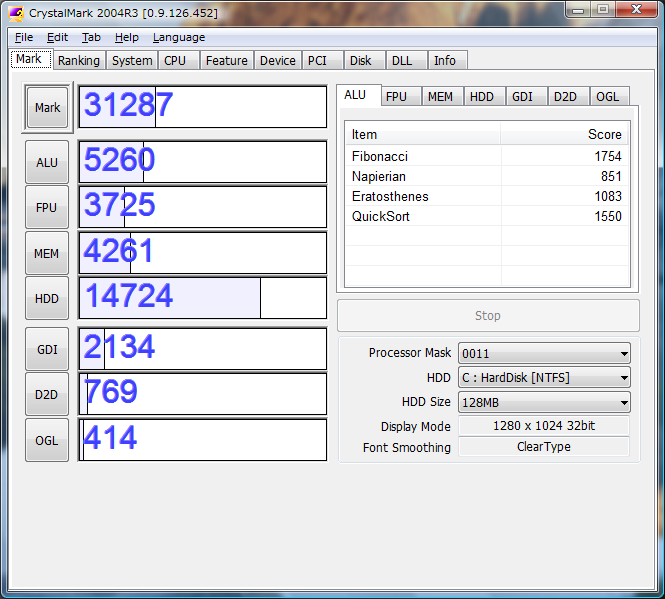Screen dimensions: 665x599
Task: Open the File menu
Action: [x=24, y=37]
